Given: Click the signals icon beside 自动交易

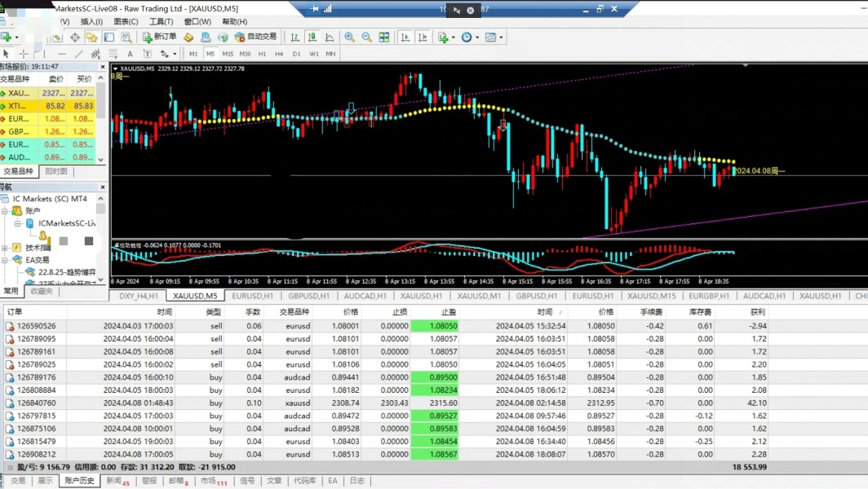Looking at the screenshot, I should [x=223, y=37].
